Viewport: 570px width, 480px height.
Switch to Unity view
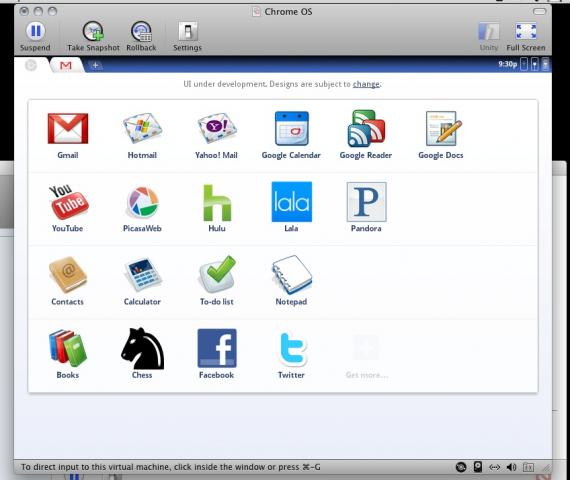click(x=489, y=37)
